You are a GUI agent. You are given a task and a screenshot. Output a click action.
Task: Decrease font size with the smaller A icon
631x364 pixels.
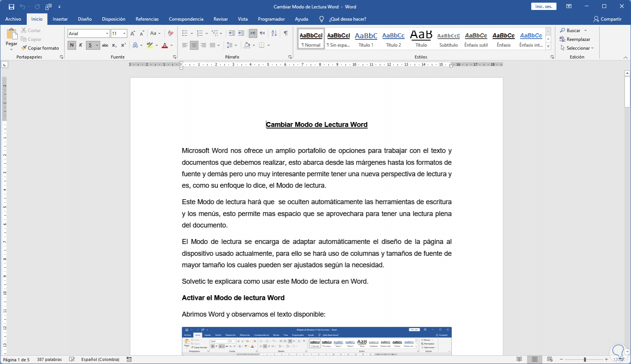pos(142,34)
